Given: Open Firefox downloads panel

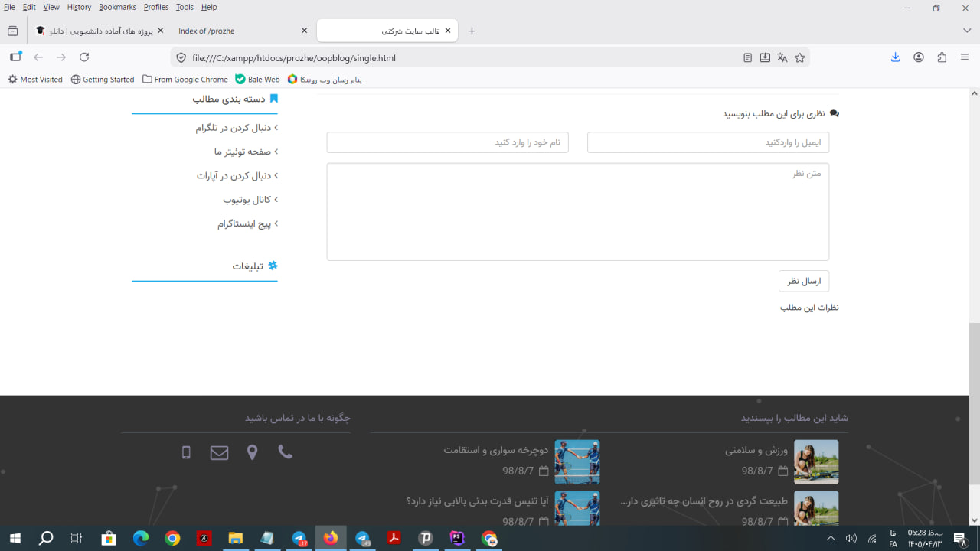Looking at the screenshot, I should (x=895, y=57).
